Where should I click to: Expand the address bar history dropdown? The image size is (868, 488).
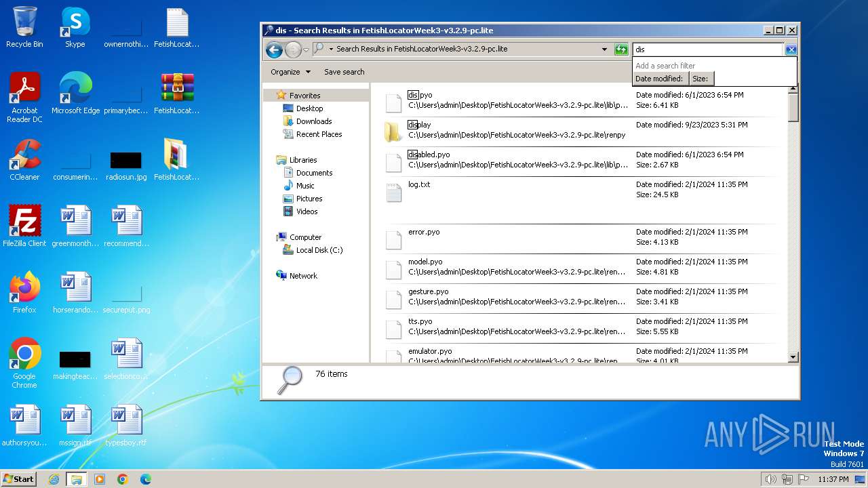(x=604, y=49)
